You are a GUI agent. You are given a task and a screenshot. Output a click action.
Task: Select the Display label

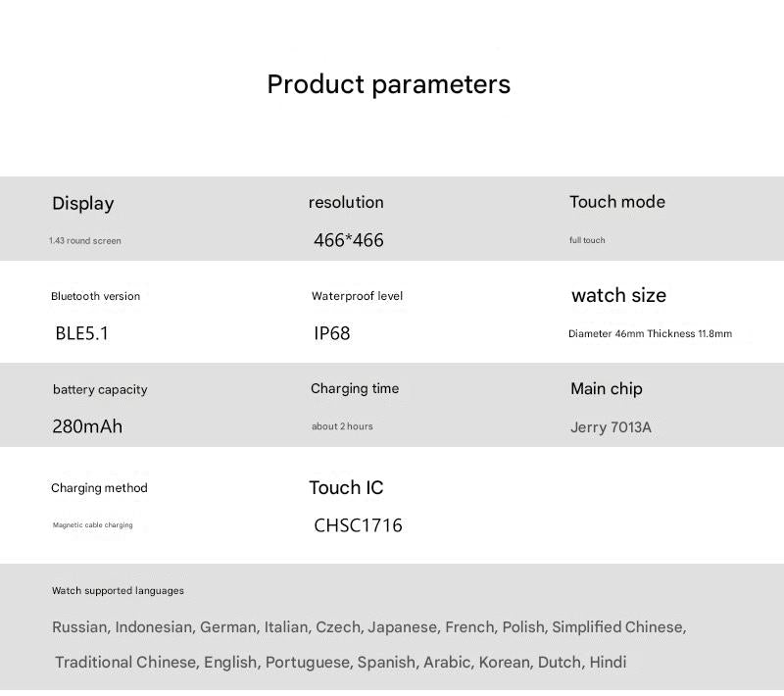[x=83, y=203]
